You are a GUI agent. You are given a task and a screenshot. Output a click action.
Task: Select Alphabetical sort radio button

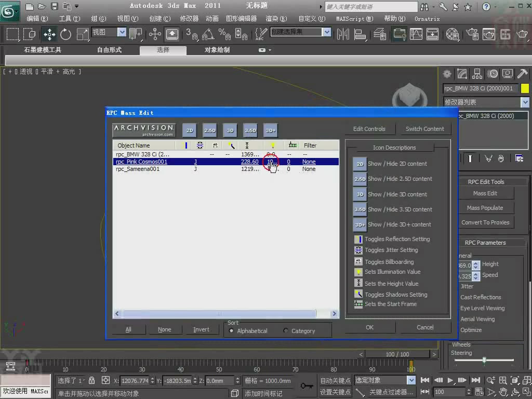[231, 331]
